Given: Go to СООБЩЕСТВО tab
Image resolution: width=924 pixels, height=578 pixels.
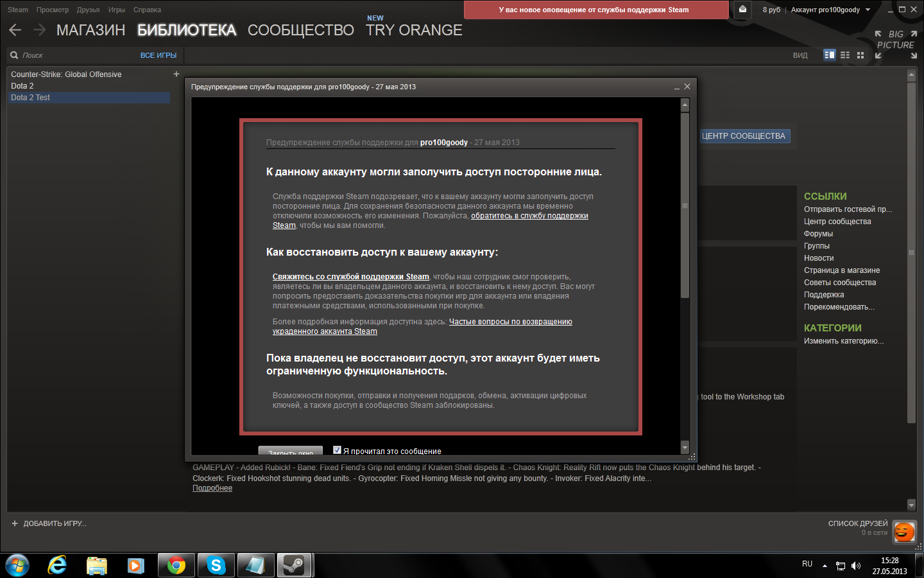Looking at the screenshot, I should [301, 30].
